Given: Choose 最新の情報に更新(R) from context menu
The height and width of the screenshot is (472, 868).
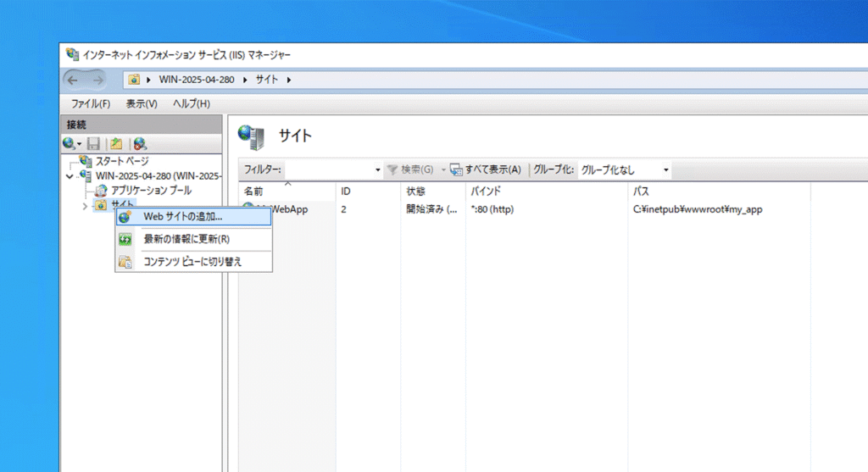Looking at the screenshot, I should [x=194, y=239].
